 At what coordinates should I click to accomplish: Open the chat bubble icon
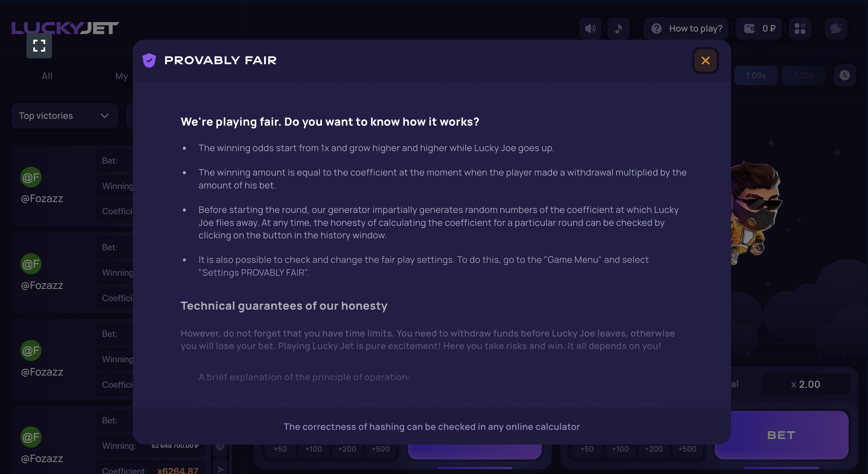(836, 29)
